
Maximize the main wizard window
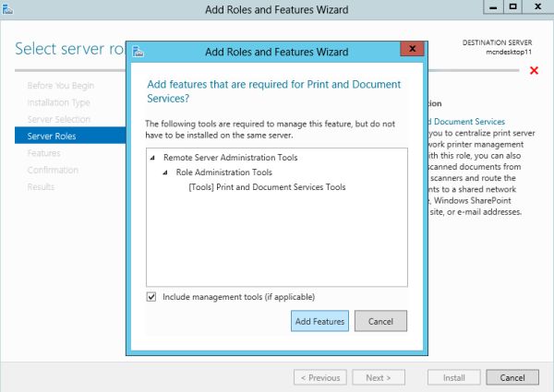pyautogui.click(x=512, y=7)
